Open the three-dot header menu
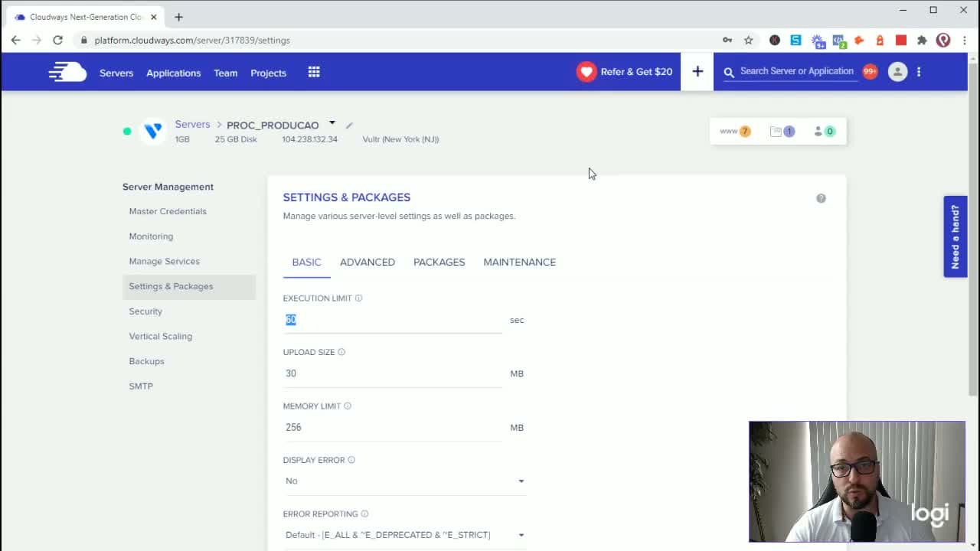980x551 pixels. (919, 72)
